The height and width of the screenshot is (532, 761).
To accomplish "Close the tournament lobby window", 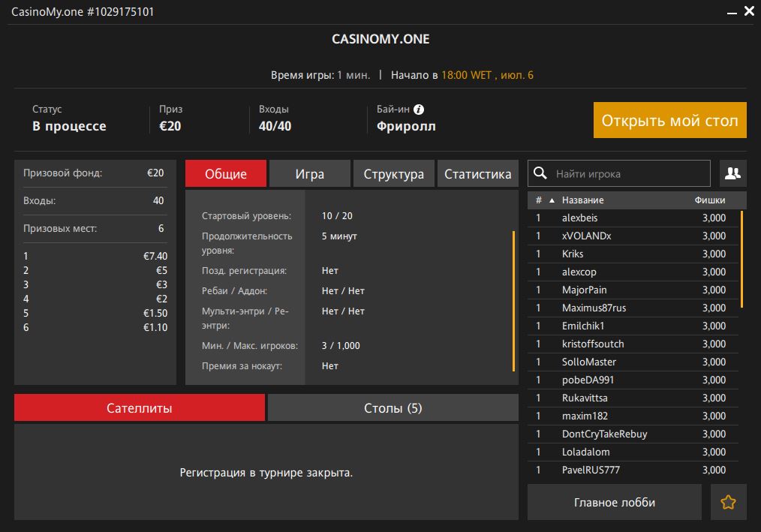I will pos(749,12).
